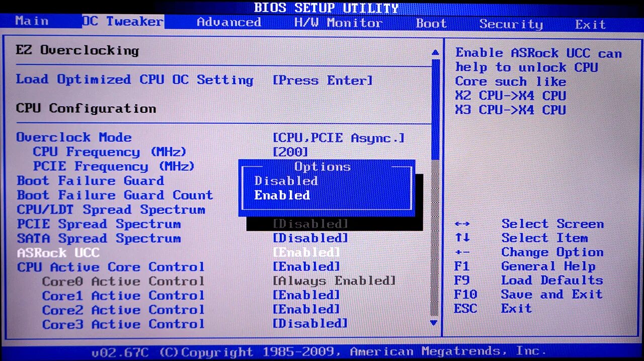Toggle Core2 Active Control [Enabled] value

click(306, 310)
